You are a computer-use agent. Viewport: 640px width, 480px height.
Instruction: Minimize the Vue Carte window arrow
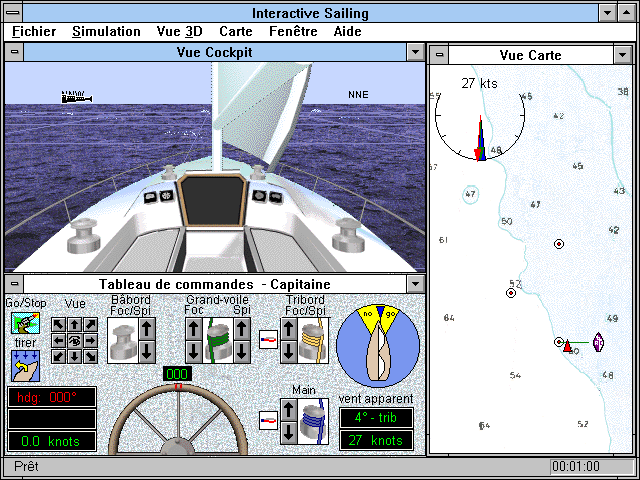[x=623, y=55]
